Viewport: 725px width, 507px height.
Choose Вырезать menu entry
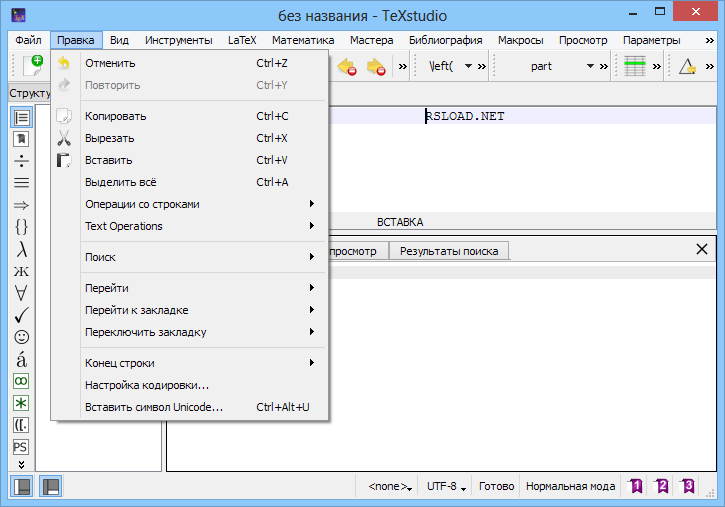pos(199,138)
